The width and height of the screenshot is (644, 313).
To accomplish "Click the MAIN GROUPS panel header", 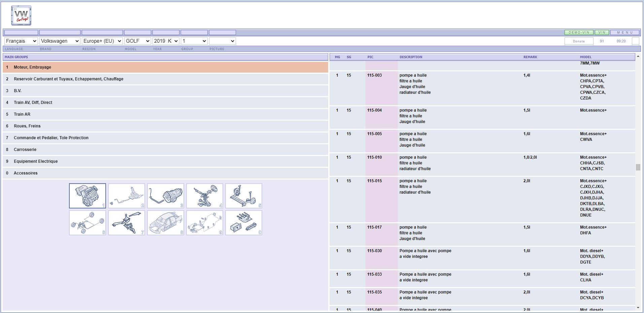I will (165, 57).
